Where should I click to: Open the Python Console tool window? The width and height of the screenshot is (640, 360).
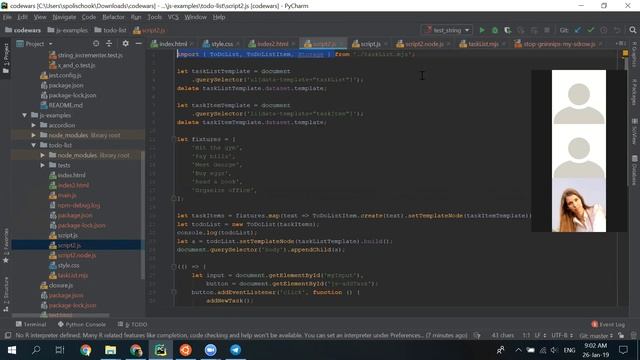point(82,324)
